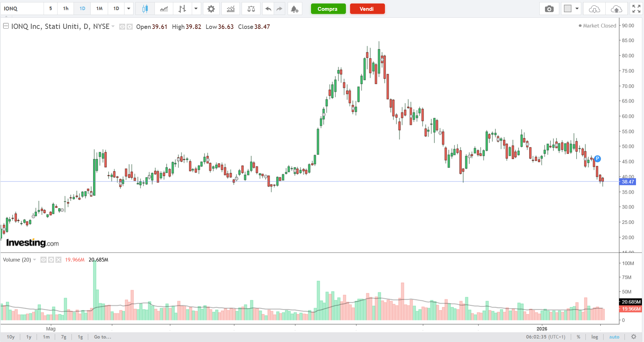Viewport: 644px width, 342px height.
Task: Toggle the log scale option
Action: [x=594, y=337]
